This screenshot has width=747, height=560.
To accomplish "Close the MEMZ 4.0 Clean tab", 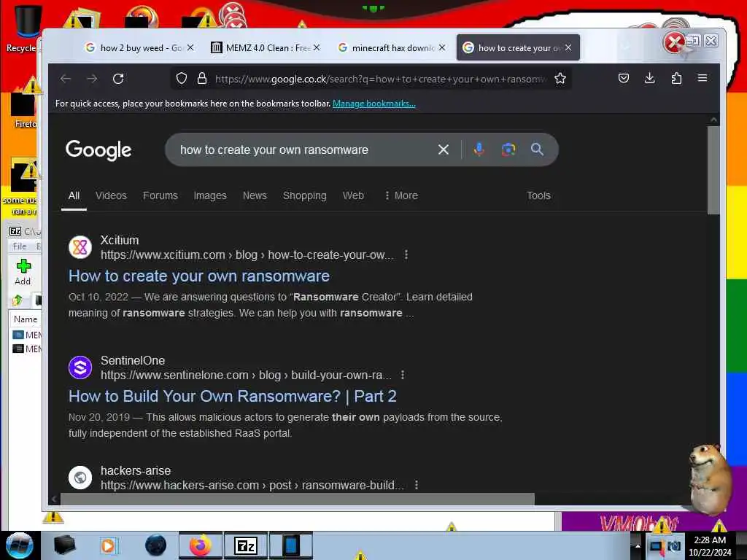I will click(x=317, y=47).
